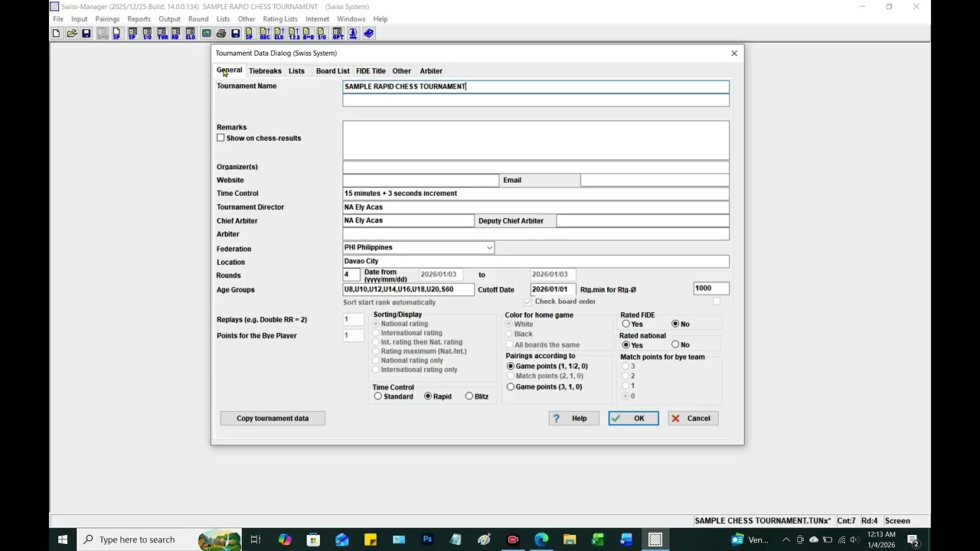Switch to the Board List tab

tap(332, 71)
